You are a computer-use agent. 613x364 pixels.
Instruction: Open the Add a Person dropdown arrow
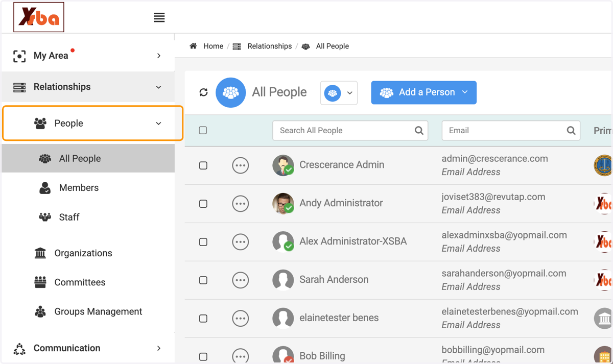[465, 92]
